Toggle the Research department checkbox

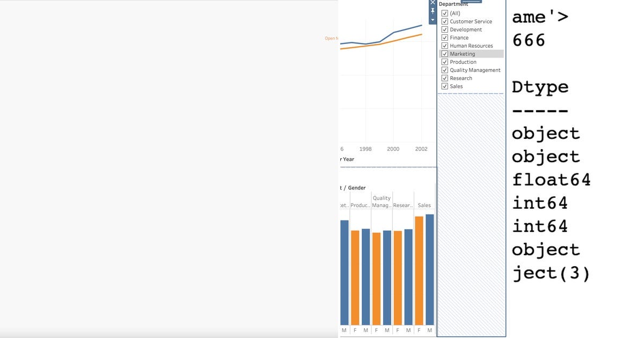445,77
